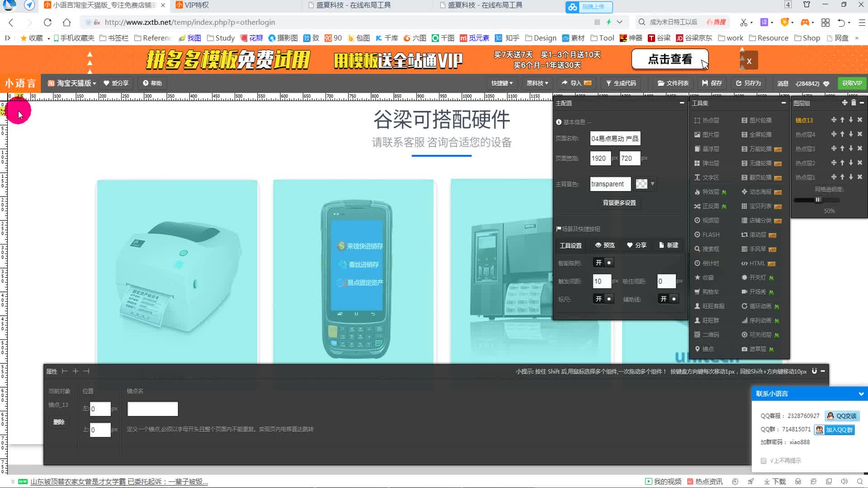Insert the 收藏 favorite star component

click(704, 277)
